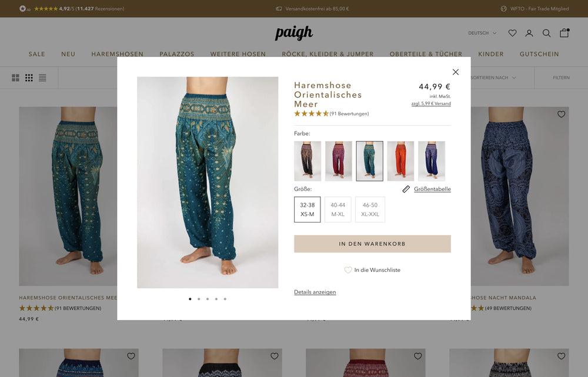Open the user account icon
The height and width of the screenshot is (377, 588).
[x=529, y=33]
